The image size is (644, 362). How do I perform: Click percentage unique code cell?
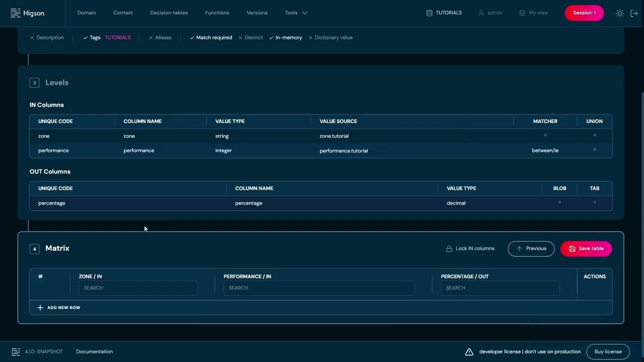tap(52, 203)
